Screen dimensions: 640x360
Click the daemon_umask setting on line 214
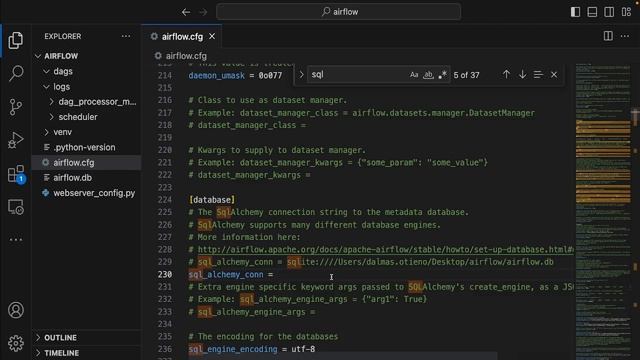(216, 76)
